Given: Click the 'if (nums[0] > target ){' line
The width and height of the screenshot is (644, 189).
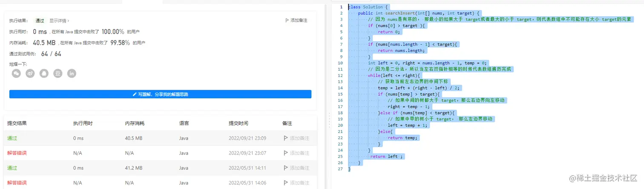Looking at the screenshot, I should 397,26.
